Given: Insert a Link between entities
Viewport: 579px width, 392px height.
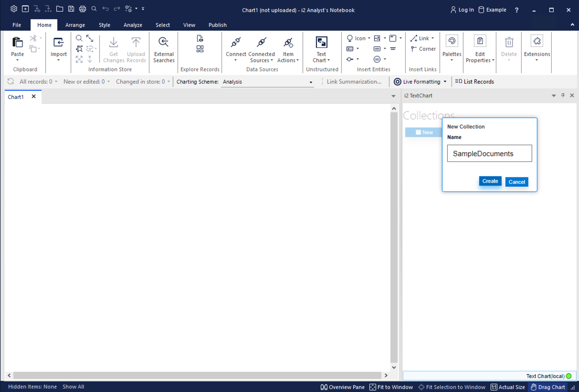Looking at the screenshot, I should point(420,38).
